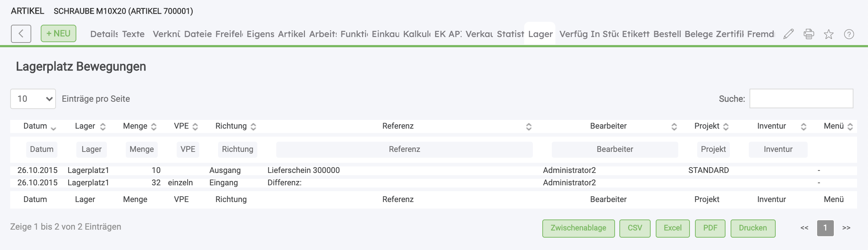Sort by Bearbeiter column

pyautogui.click(x=674, y=126)
